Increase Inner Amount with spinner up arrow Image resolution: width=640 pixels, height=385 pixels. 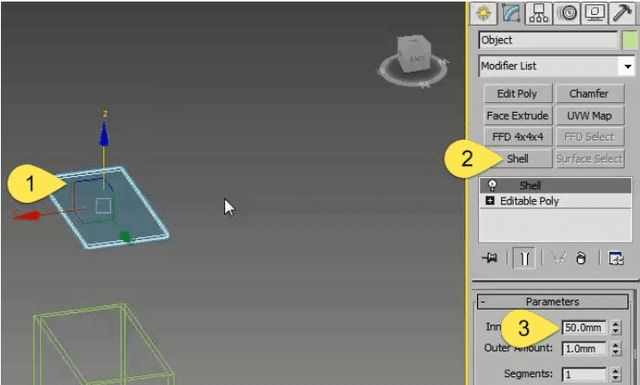pyautogui.click(x=616, y=324)
